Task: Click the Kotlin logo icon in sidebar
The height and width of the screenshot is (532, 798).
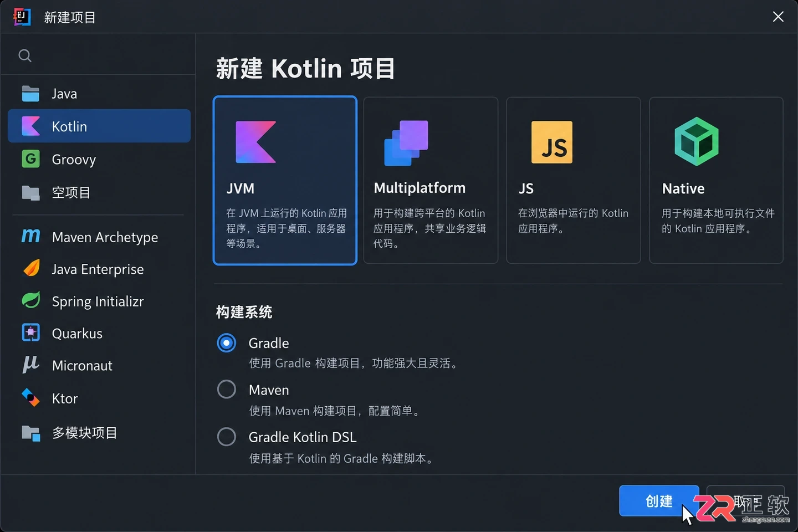Action: point(30,126)
